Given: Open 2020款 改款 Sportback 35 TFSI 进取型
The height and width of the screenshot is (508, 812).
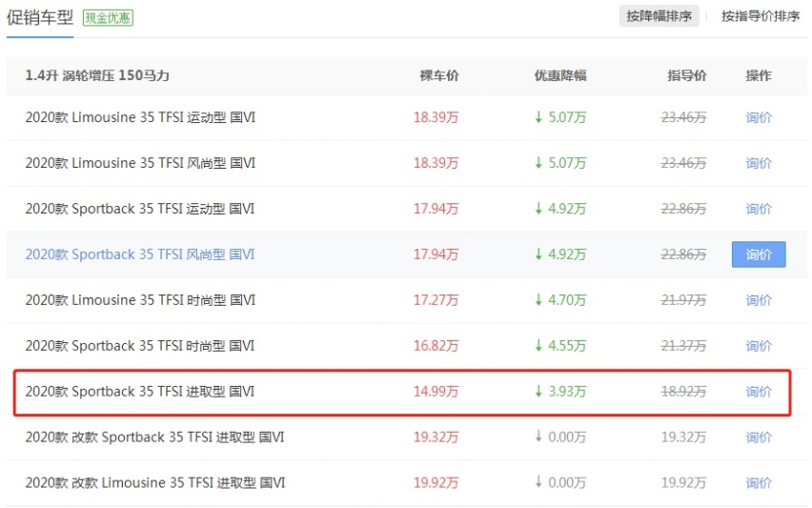Looking at the screenshot, I should point(154,437).
